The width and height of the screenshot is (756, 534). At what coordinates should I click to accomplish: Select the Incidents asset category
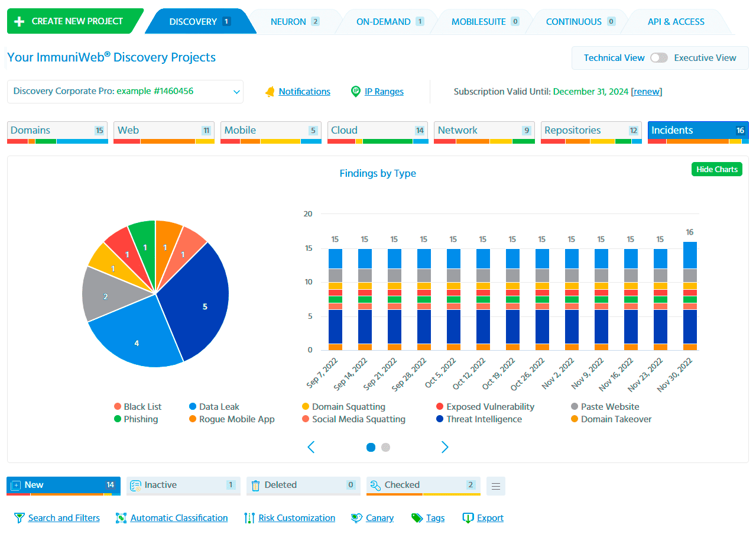pyautogui.click(x=698, y=132)
